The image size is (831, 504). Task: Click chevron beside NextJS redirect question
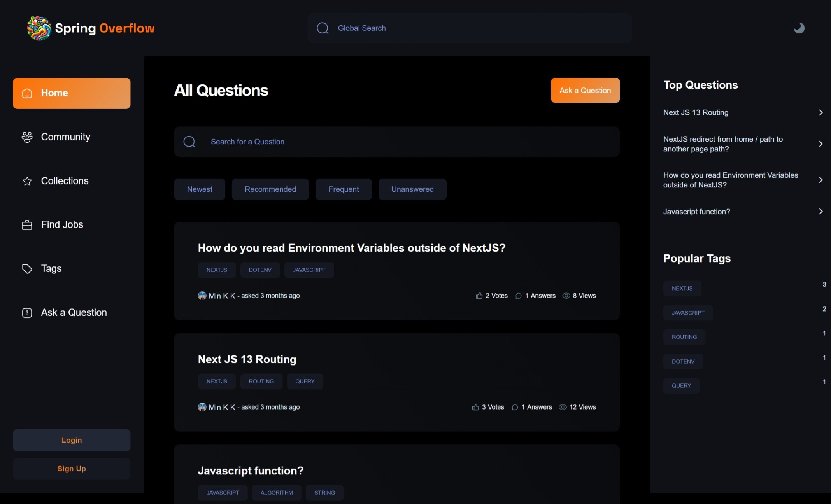(x=820, y=144)
